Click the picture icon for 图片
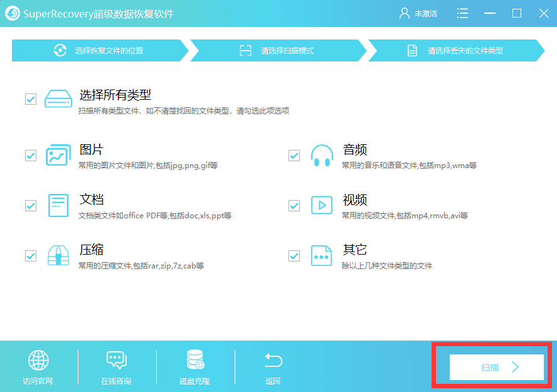This screenshot has width=557, height=392. [x=58, y=155]
